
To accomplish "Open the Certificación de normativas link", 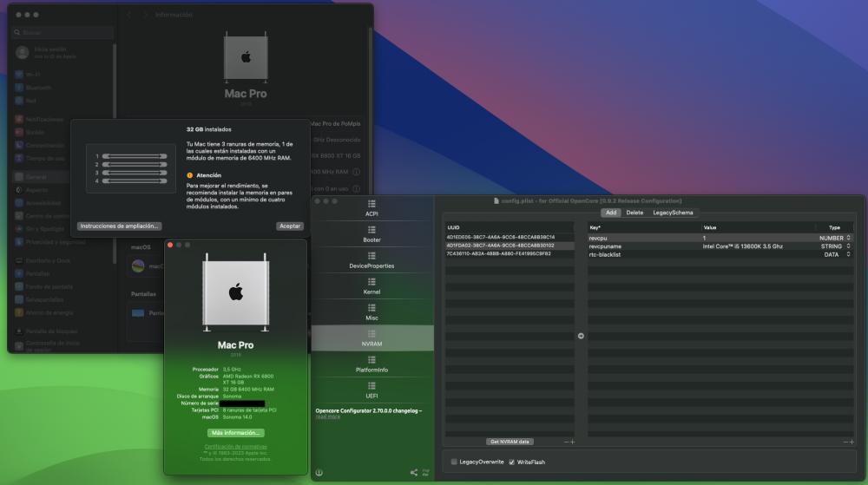I will 236,447.
